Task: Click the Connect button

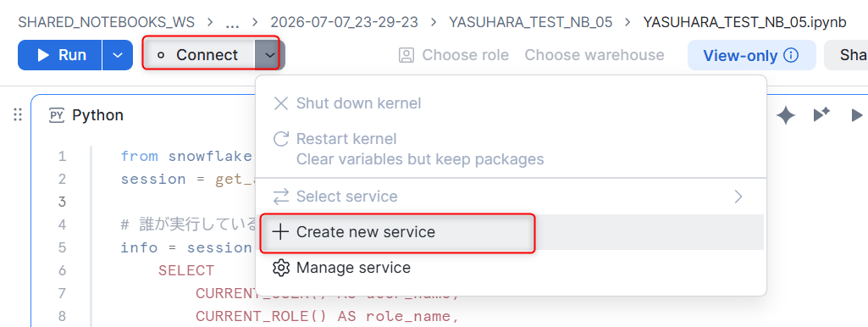Action: pos(199,55)
